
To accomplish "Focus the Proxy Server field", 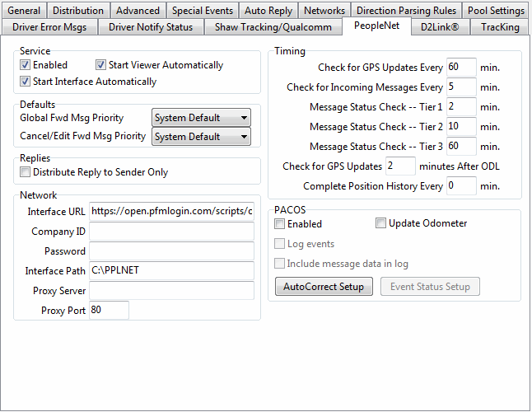I will [171, 290].
